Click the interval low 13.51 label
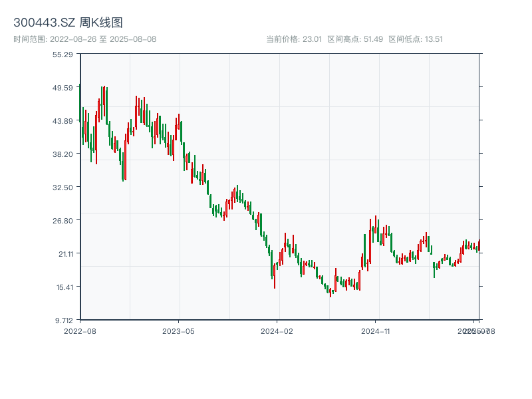 [x=416, y=39]
